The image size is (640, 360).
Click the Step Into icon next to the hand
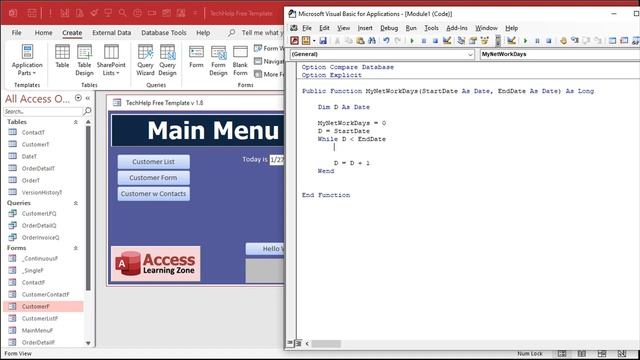click(x=575, y=40)
